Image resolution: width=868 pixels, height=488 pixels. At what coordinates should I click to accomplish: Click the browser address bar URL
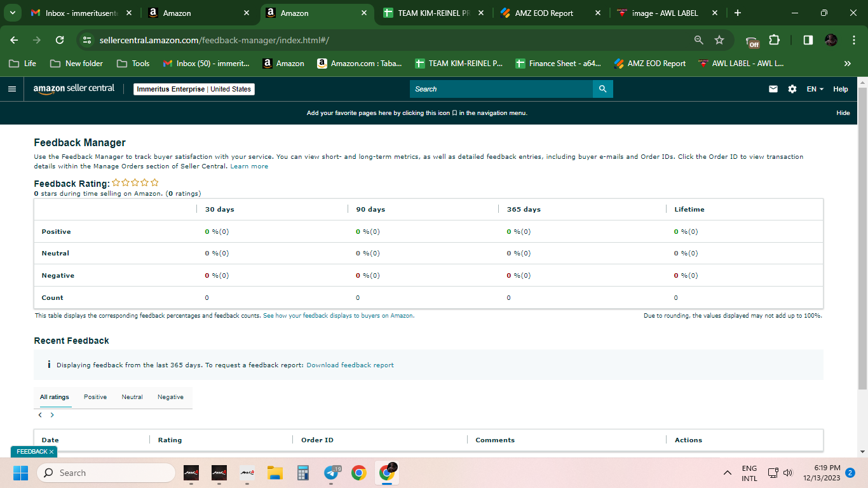click(214, 40)
